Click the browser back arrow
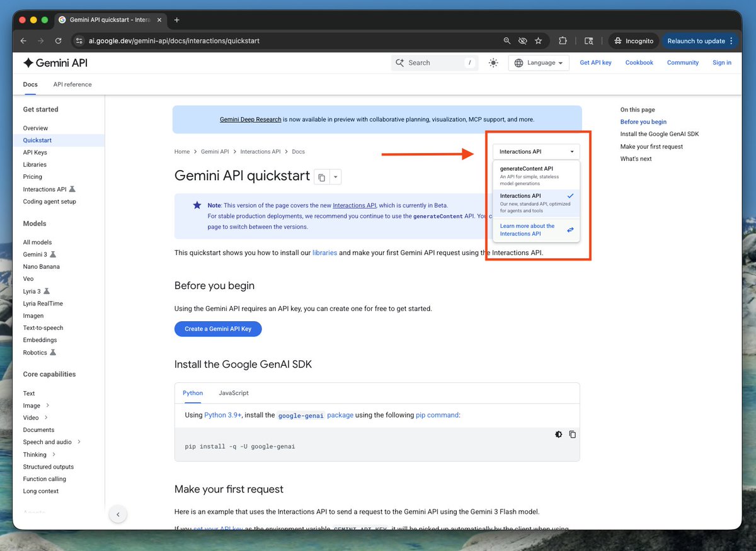This screenshot has width=756, height=551. click(23, 41)
